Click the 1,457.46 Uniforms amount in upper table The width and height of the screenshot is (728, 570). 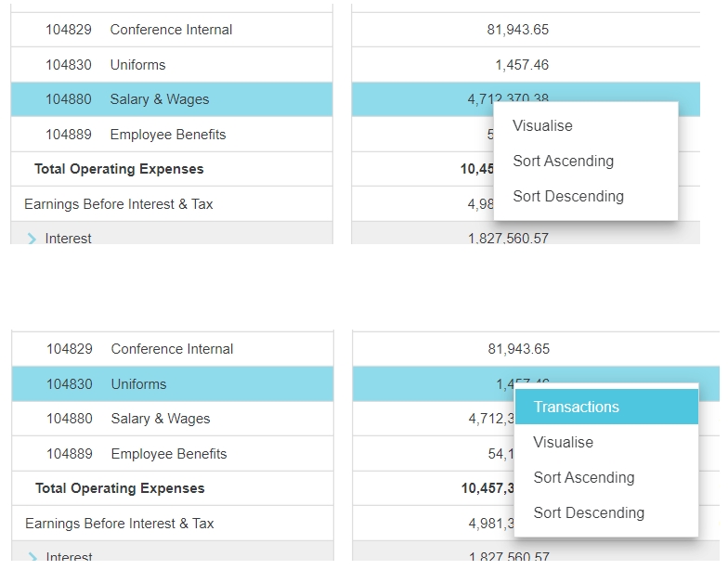(x=521, y=65)
